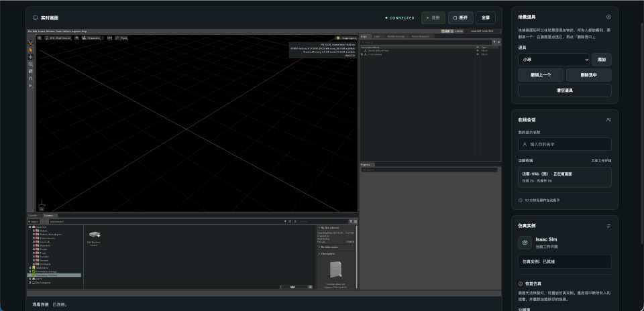Viewport: 644px width, 311px height.
Task: Click the 连接 connect button
Action: tap(433, 17)
